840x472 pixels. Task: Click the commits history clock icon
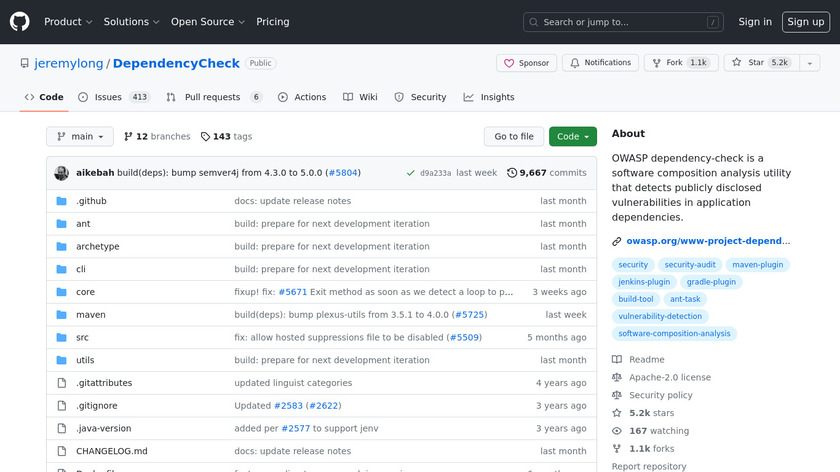pyautogui.click(x=512, y=173)
